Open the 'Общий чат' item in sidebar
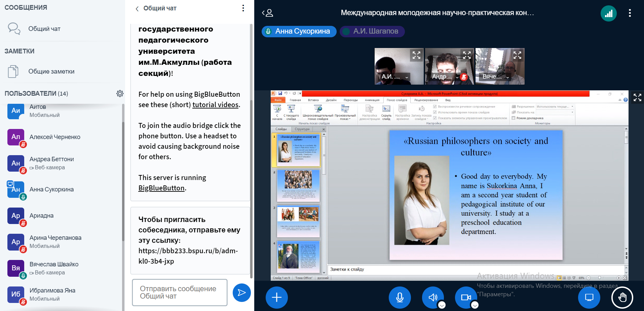Viewport: 644px width, 311px height. click(x=44, y=29)
